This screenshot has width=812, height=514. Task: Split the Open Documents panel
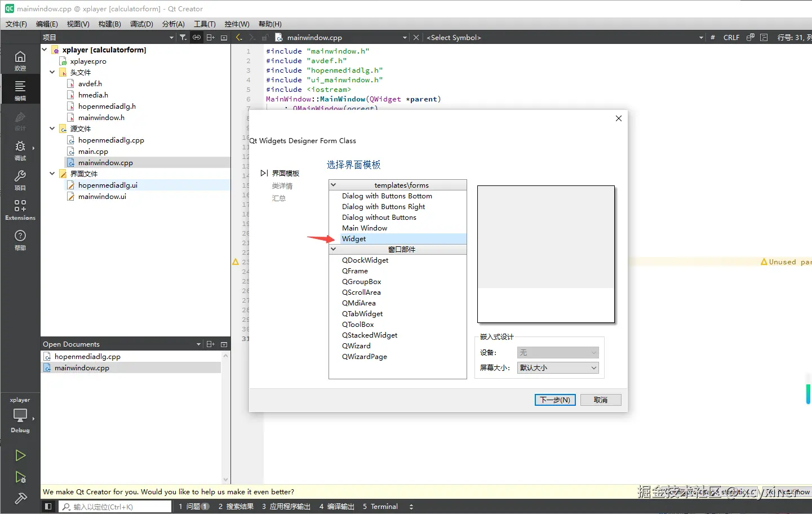[x=210, y=344]
